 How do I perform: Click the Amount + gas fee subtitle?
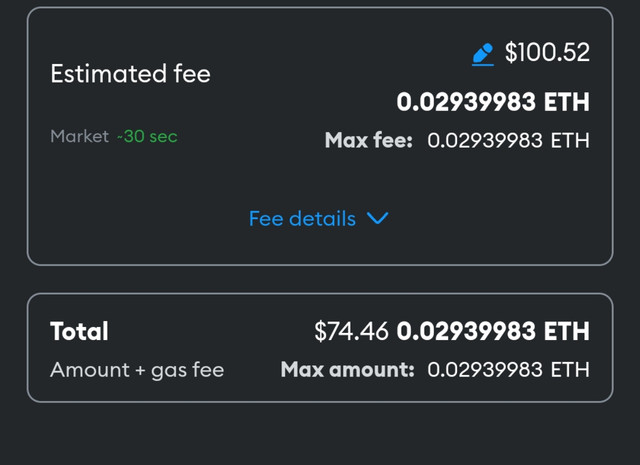(x=137, y=370)
